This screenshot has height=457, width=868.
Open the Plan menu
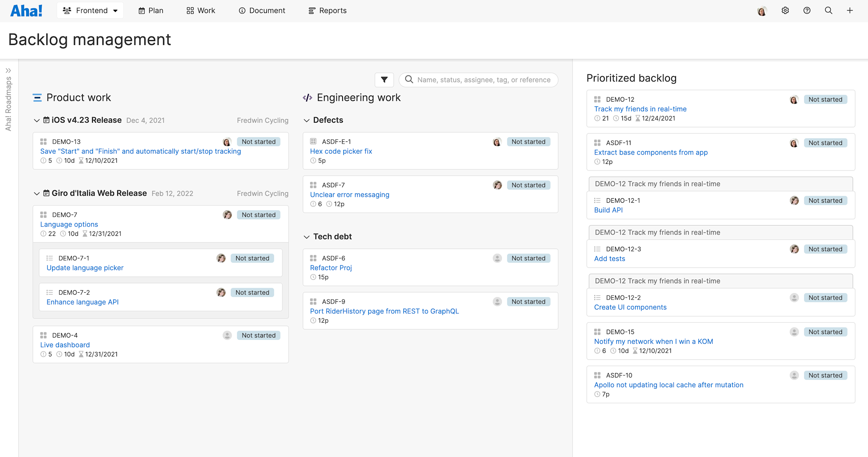[150, 10]
